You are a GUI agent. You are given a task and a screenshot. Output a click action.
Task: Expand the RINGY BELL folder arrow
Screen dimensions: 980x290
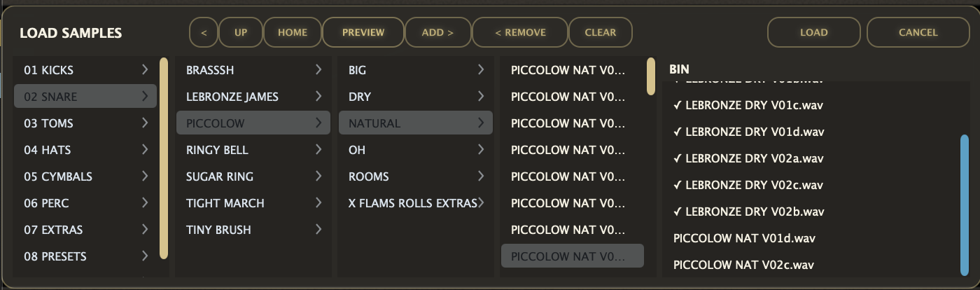click(318, 150)
